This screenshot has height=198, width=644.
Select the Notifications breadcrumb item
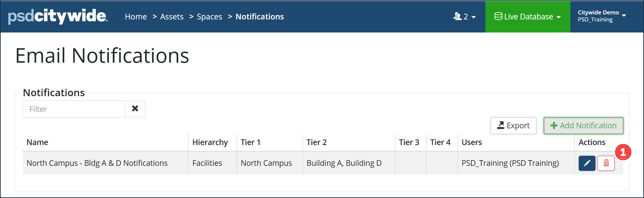click(x=260, y=17)
